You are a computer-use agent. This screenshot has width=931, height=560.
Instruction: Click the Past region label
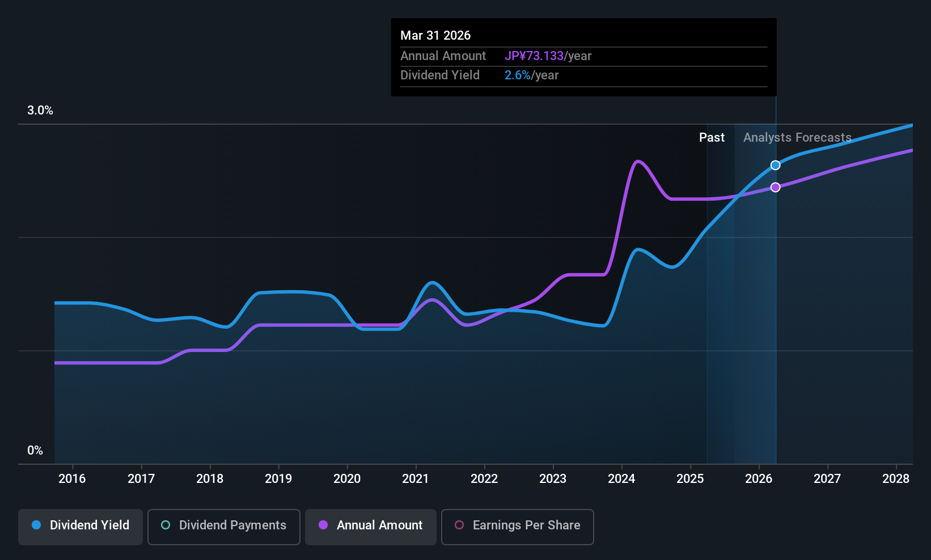point(712,138)
